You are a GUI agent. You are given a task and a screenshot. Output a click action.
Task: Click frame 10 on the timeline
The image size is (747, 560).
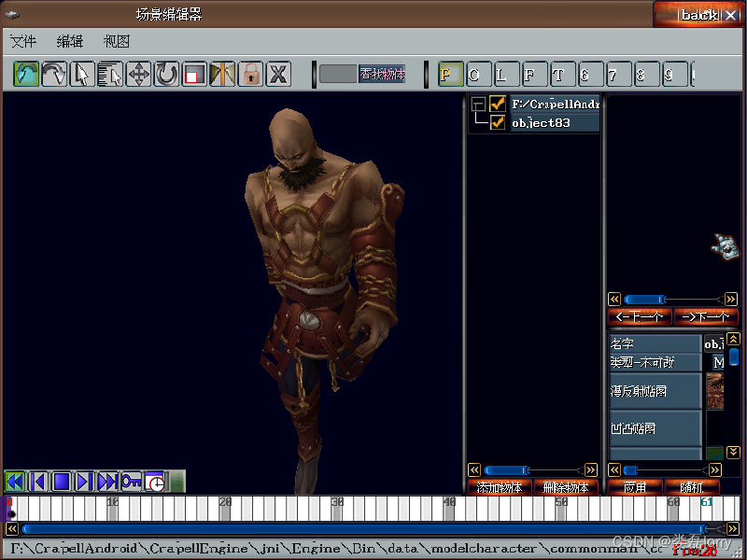[112, 508]
